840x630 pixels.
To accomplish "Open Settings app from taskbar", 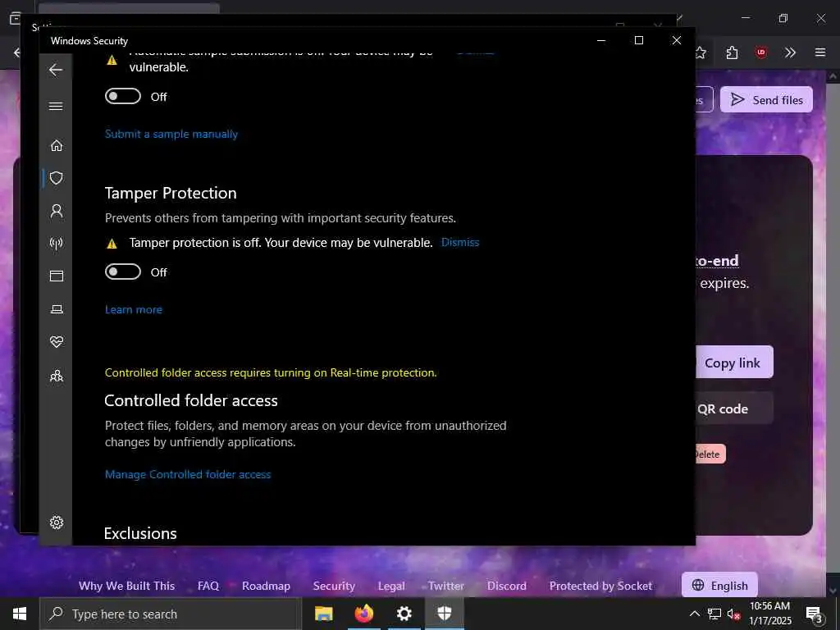I will coord(404,614).
